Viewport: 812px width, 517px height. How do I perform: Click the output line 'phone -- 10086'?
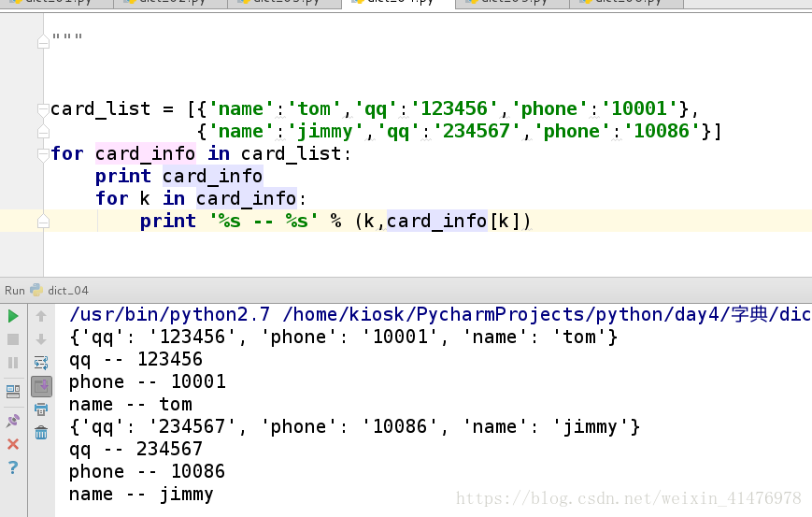147,471
